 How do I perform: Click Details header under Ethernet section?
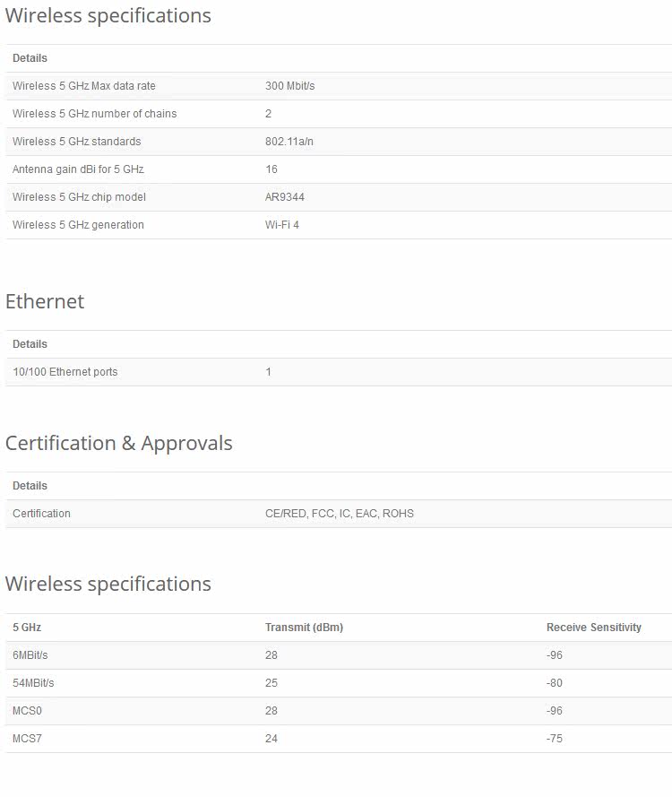point(30,344)
